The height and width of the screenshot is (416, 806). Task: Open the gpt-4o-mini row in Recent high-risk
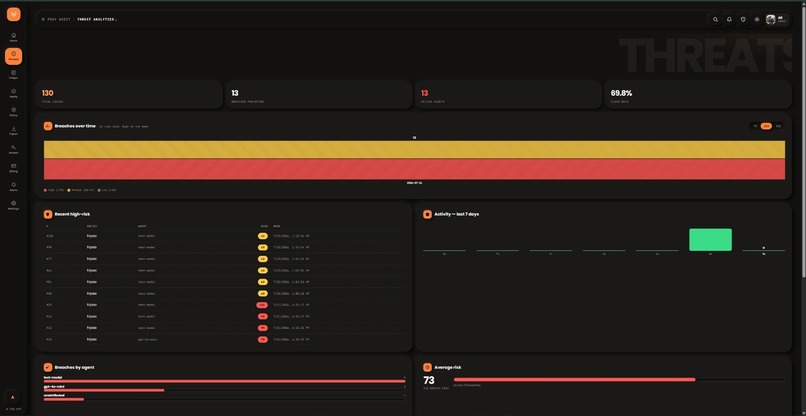(224, 339)
